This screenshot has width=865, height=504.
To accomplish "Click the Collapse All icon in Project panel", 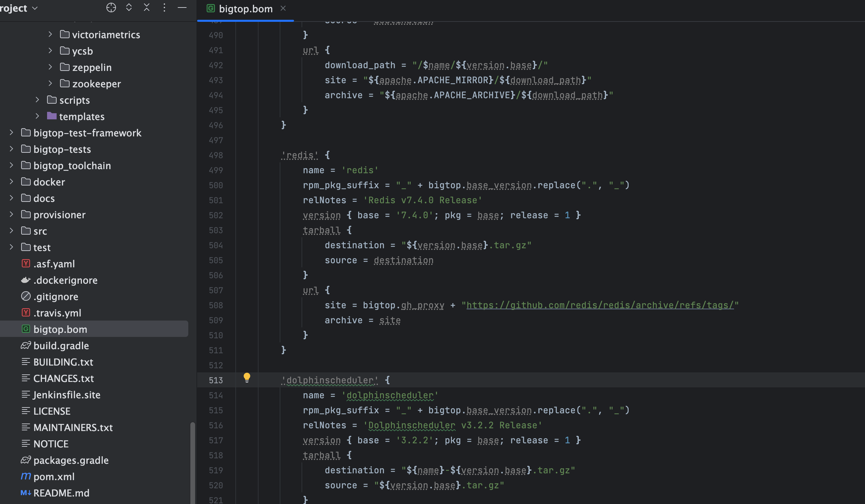I will point(147,8).
